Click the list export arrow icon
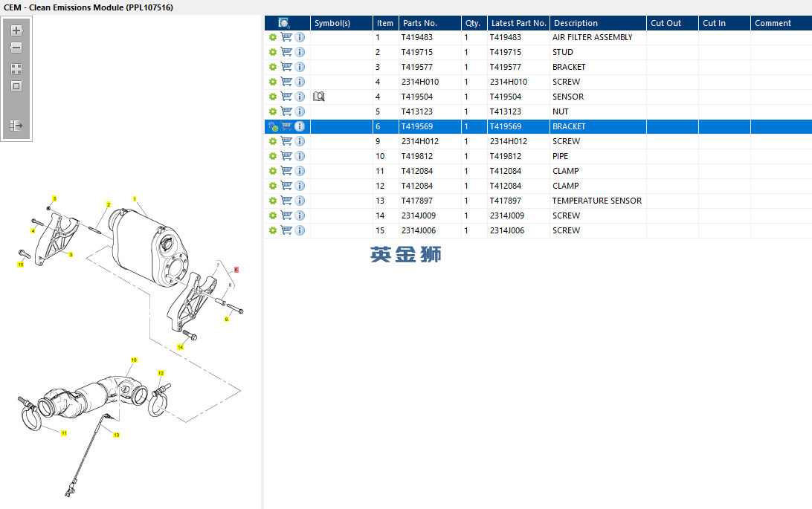Screen dimensions: 812x509 (16, 125)
